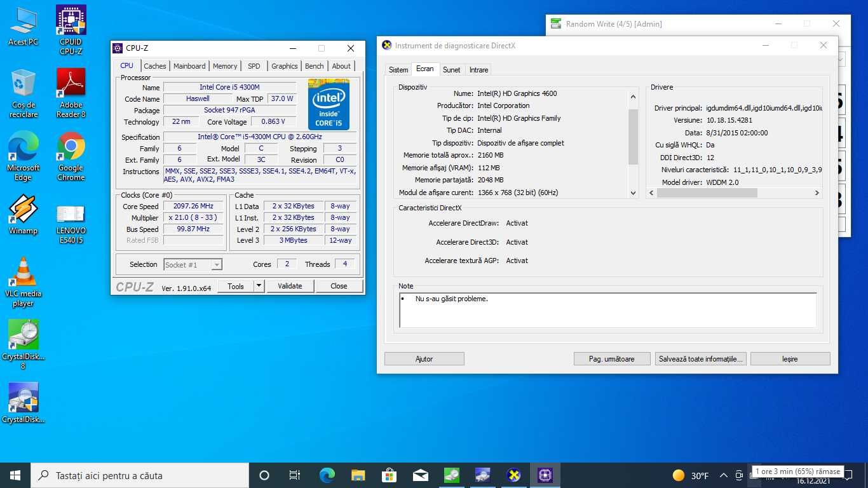Open File Explorer from the taskbar
Image resolution: width=868 pixels, height=488 pixels.
click(358, 475)
